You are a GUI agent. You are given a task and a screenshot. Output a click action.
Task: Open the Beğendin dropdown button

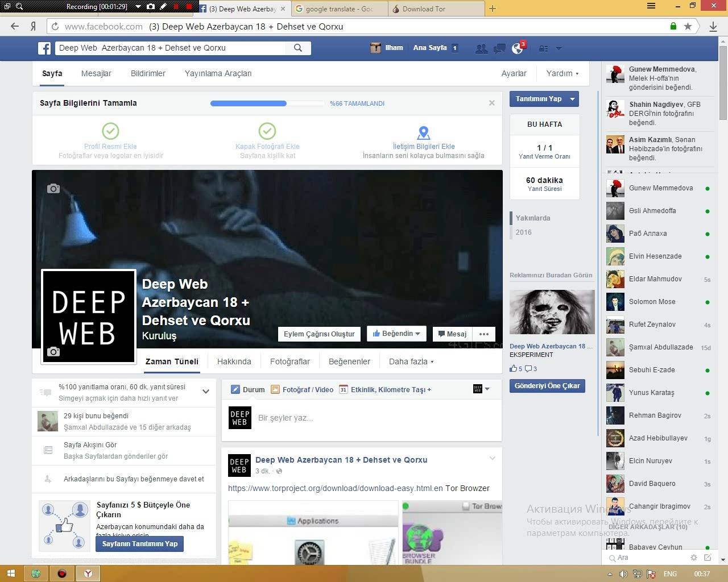click(396, 334)
